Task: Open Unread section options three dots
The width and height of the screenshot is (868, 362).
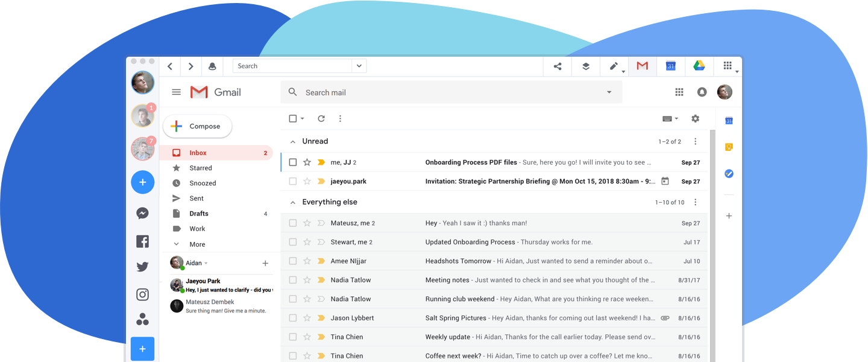Action: click(695, 142)
